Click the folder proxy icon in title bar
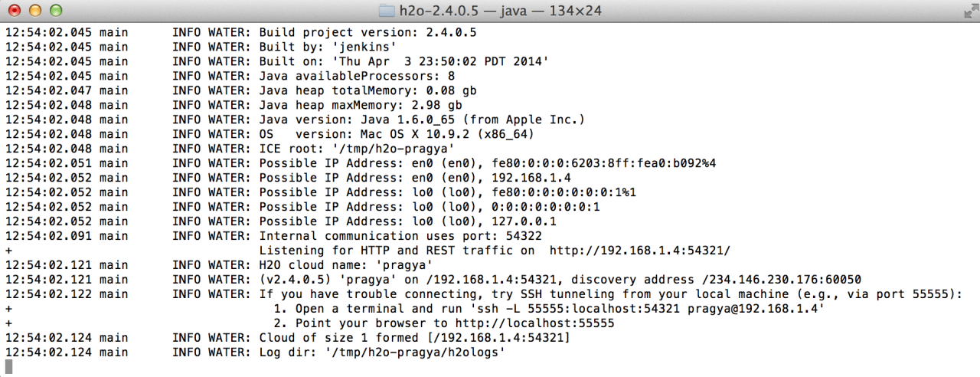980x377 pixels. point(388,11)
